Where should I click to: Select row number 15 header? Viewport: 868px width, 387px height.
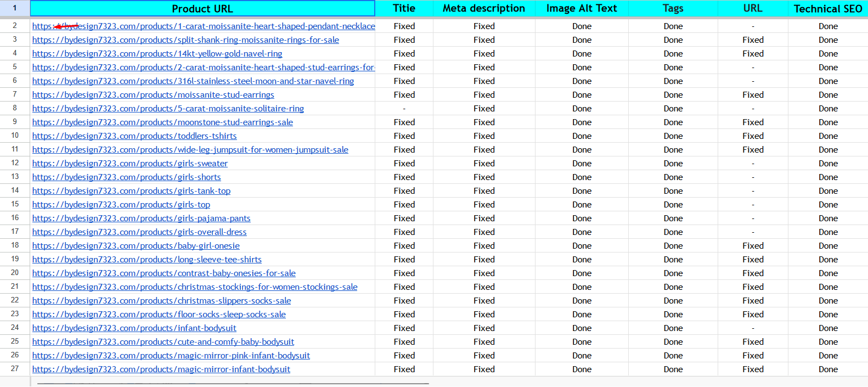pos(15,204)
